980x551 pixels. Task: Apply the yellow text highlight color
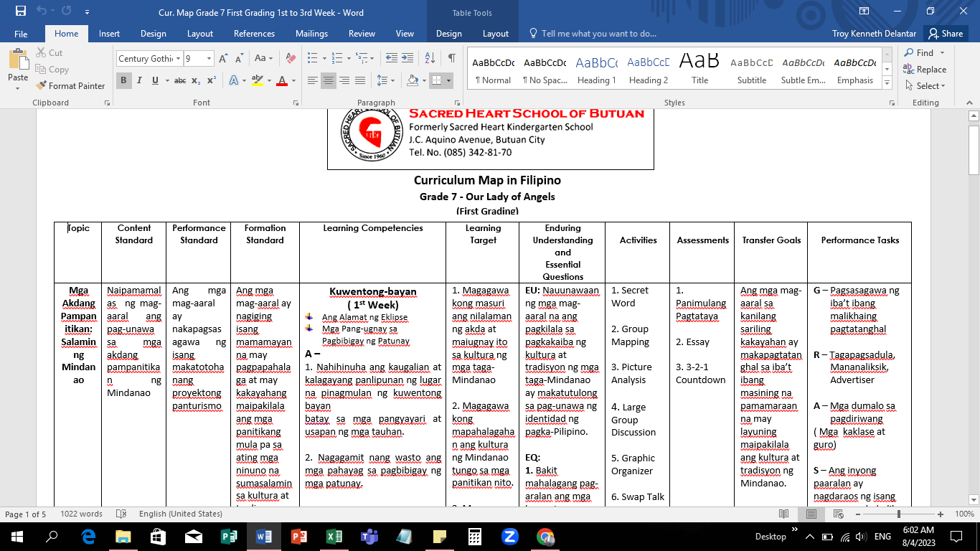coord(258,81)
